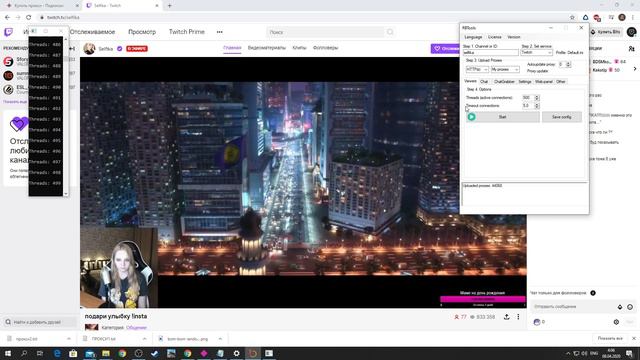Open the Windows Start menu
The width and height of the screenshot is (640, 360).
coord(8,353)
